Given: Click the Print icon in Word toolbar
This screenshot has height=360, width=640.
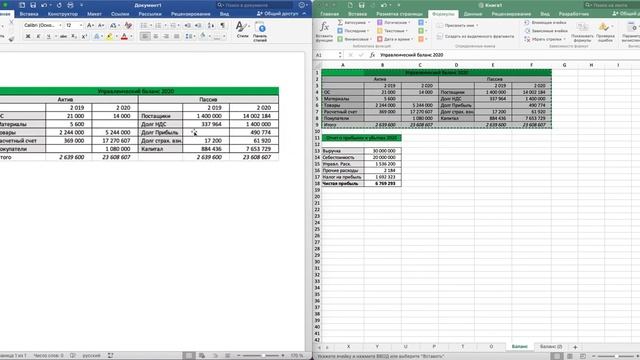Looking at the screenshot, I should pyautogui.click(x=70, y=5).
